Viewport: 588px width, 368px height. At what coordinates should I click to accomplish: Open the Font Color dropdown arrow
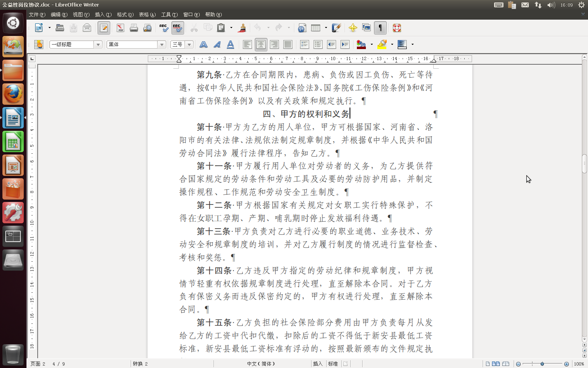372,44
